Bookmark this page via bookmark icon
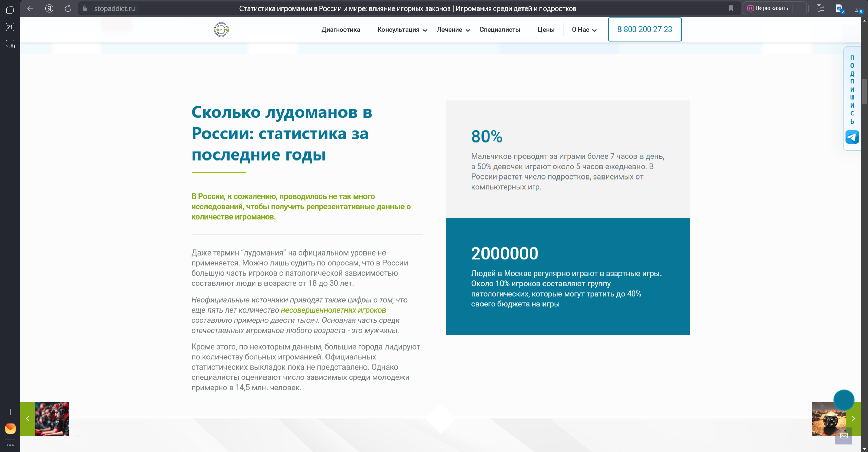868x452 pixels. tap(731, 8)
